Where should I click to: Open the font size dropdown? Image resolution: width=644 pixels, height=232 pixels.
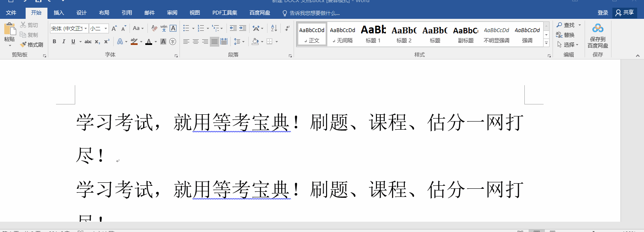pos(106,29)
